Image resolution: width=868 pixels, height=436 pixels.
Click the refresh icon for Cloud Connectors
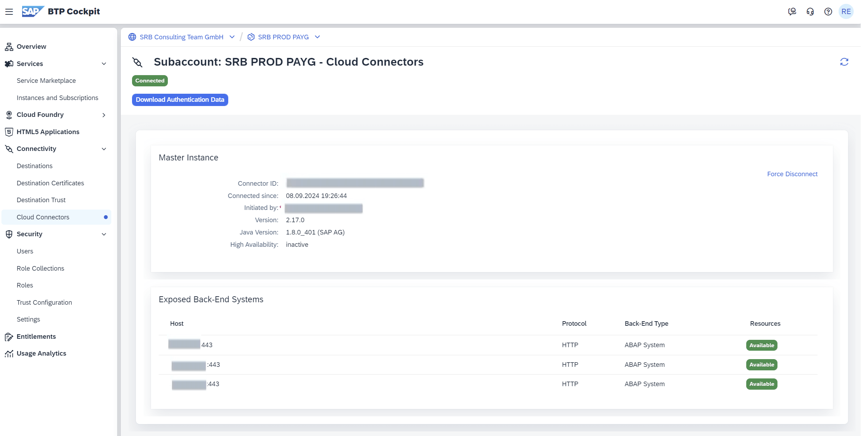(x=844, y=62)
